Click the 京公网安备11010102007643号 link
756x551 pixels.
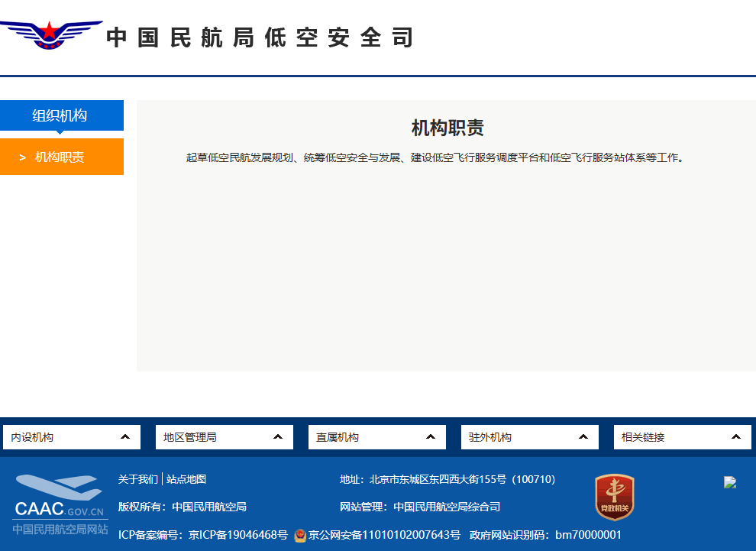click(384, 535)
